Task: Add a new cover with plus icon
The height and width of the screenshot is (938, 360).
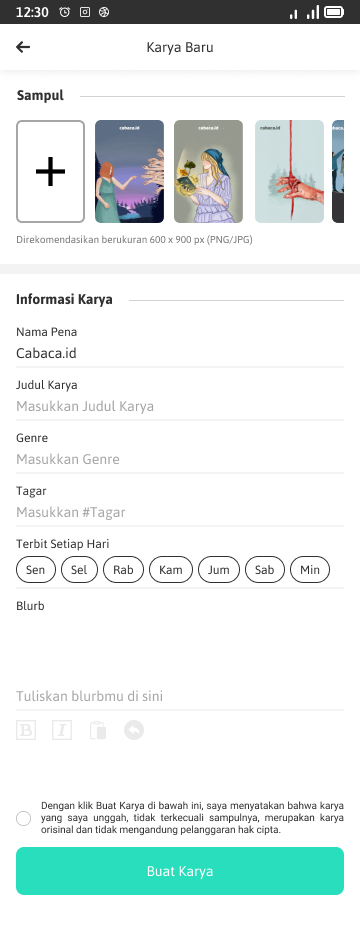Action: [50, 172]
